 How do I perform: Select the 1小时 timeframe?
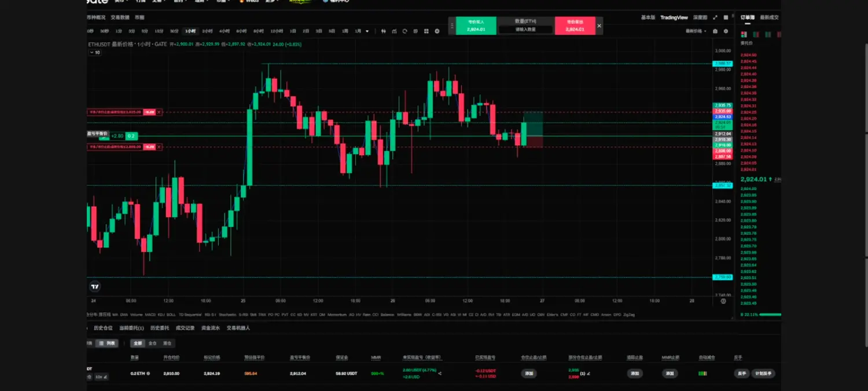click(190, 31)
